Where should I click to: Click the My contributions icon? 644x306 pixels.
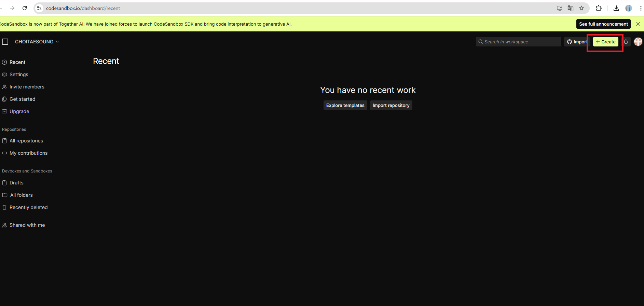tap(4, 153)
